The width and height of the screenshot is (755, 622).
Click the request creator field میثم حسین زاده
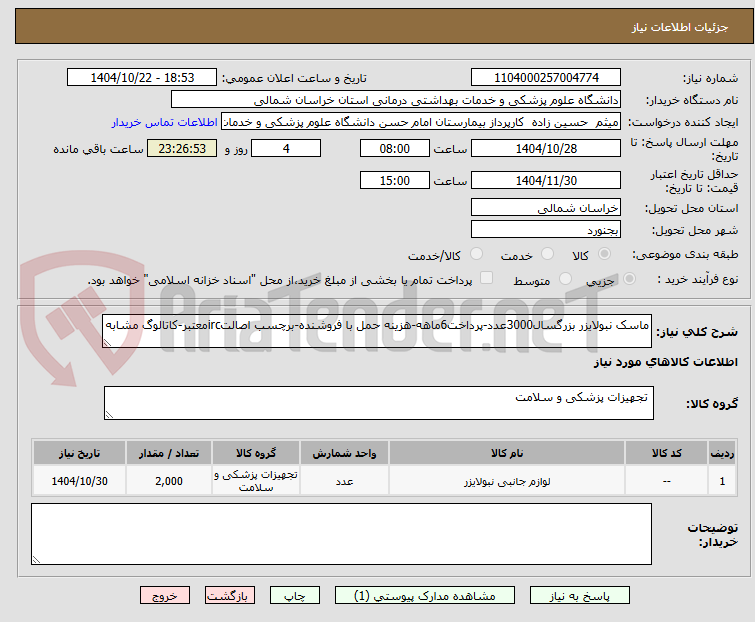pos(421,122)
